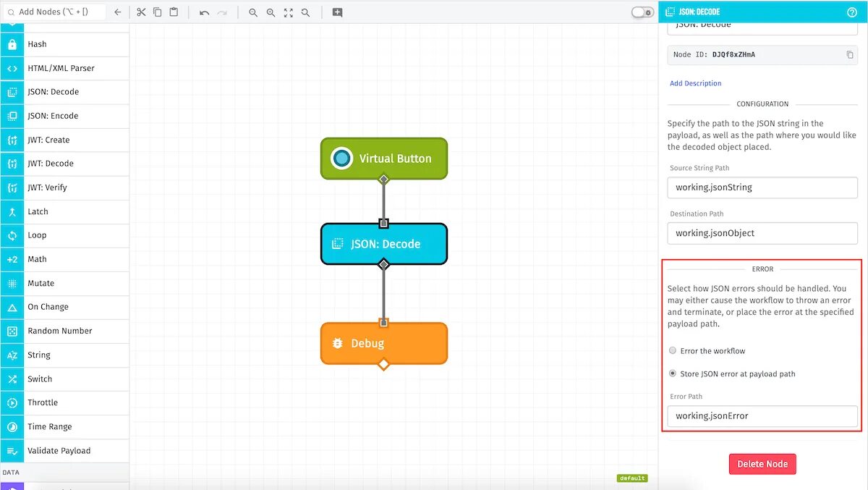
Task: Click the Cut scissors icon
Action: tap(141, 12)
